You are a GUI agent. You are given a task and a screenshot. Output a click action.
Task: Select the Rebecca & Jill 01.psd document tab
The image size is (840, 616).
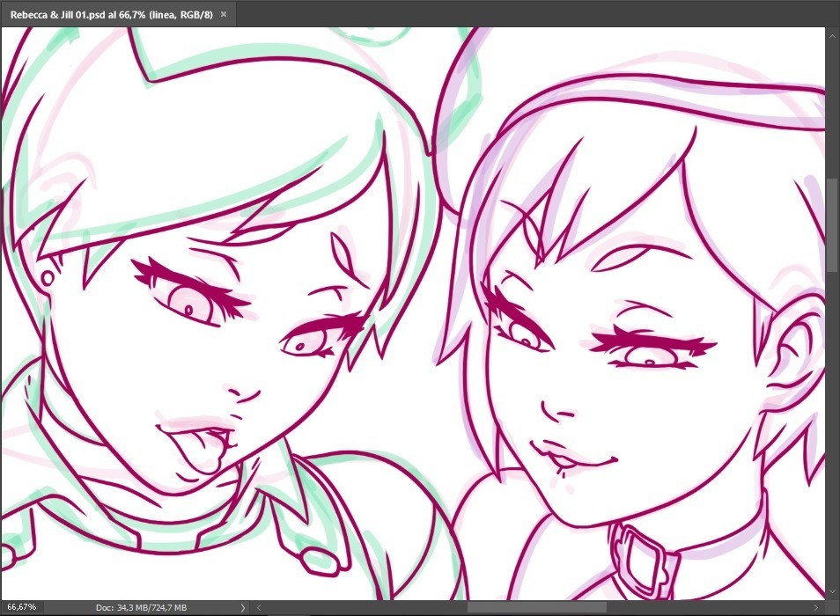118,14
